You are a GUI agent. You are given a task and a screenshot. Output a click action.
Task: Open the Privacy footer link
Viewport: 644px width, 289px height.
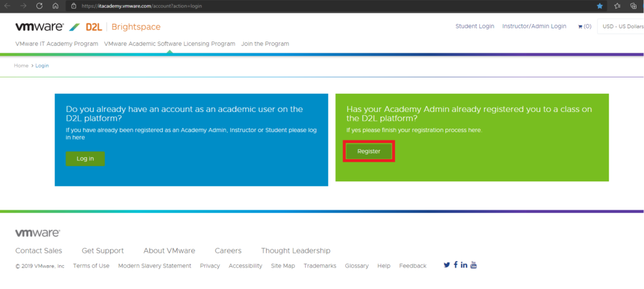210,266
